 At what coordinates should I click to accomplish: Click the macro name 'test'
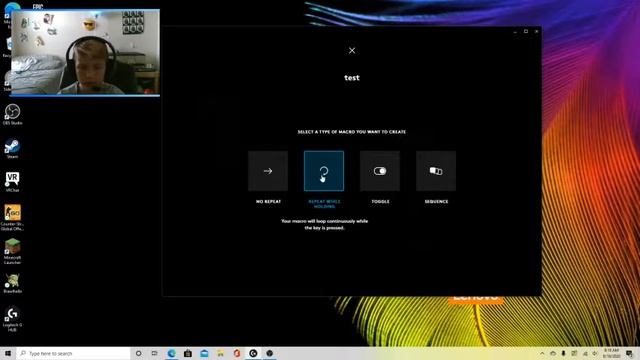point(352,78)
